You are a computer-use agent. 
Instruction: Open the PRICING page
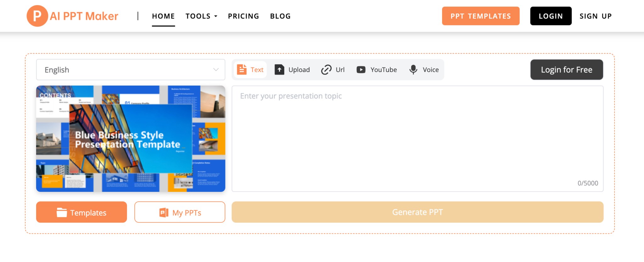click(243, 16)
